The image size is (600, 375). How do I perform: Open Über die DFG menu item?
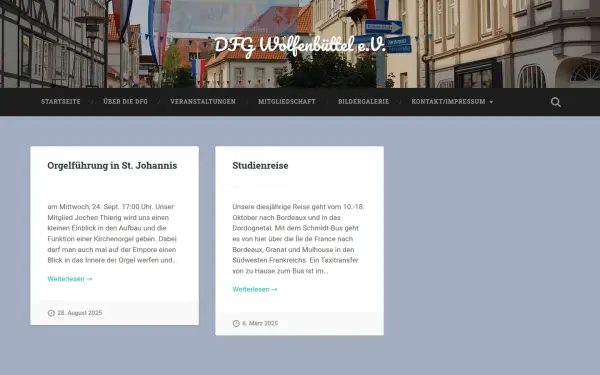(125, 101)
